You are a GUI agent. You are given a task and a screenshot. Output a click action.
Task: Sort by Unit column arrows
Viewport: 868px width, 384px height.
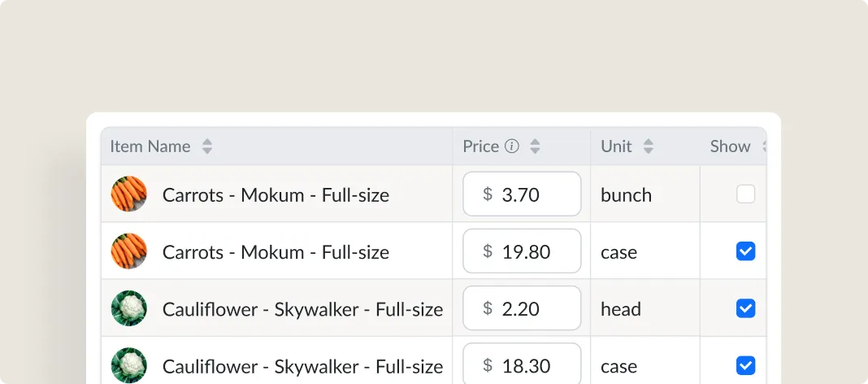(648, 146)
